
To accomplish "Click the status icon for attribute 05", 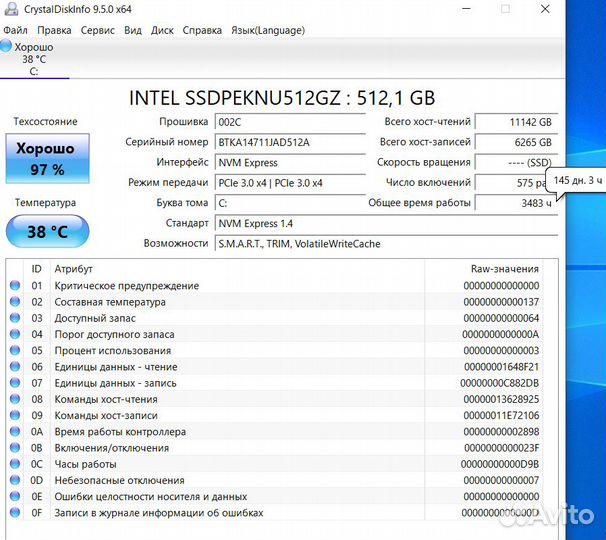I will 15,350.
